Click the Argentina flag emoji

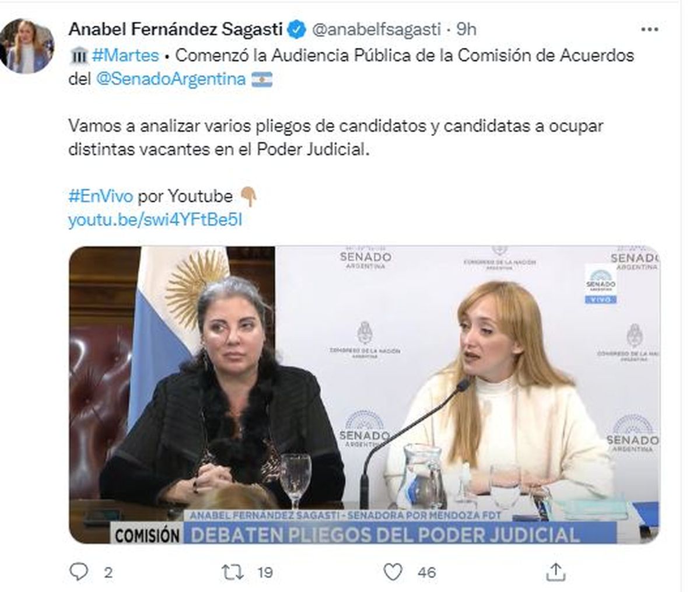[262, 79]
